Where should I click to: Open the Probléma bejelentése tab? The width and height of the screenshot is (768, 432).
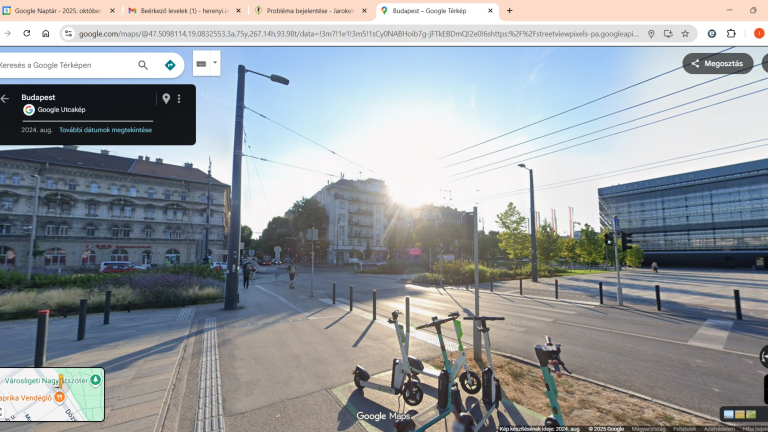point(304,11)
